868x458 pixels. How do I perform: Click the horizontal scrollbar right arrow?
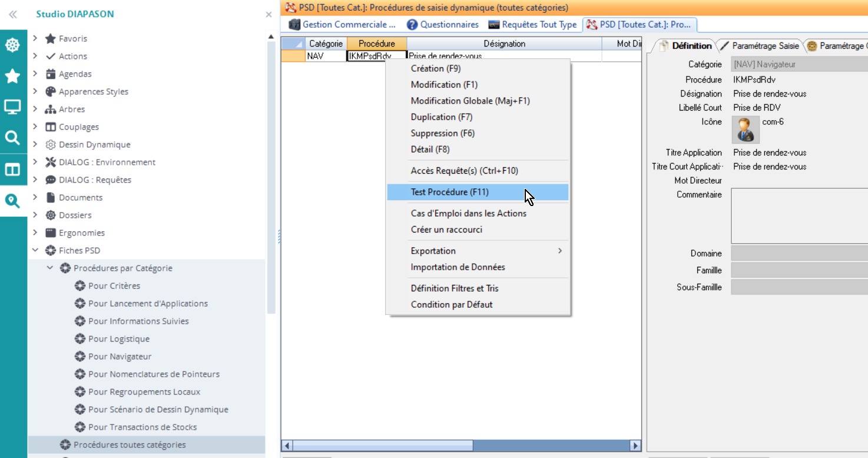[x=635, y=446]
